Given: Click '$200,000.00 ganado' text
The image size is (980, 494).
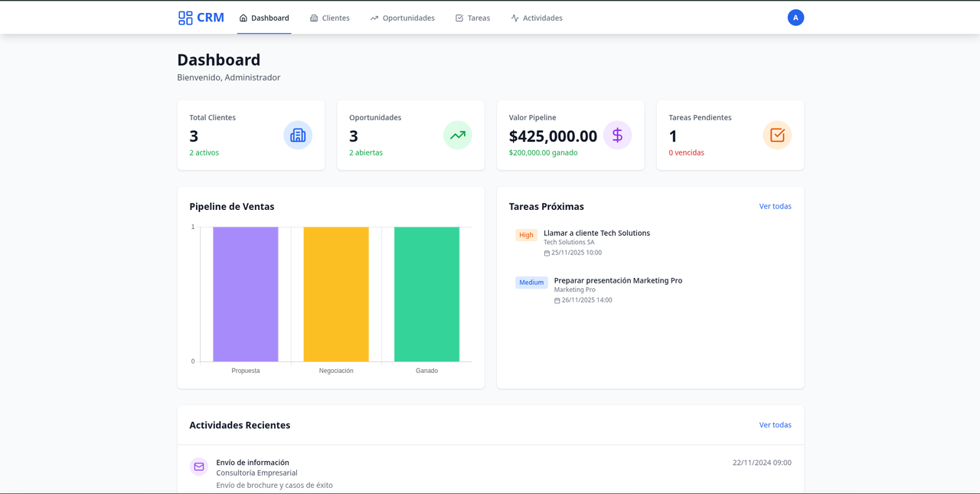Looking at the screenshot, I should tap(544, 152).
